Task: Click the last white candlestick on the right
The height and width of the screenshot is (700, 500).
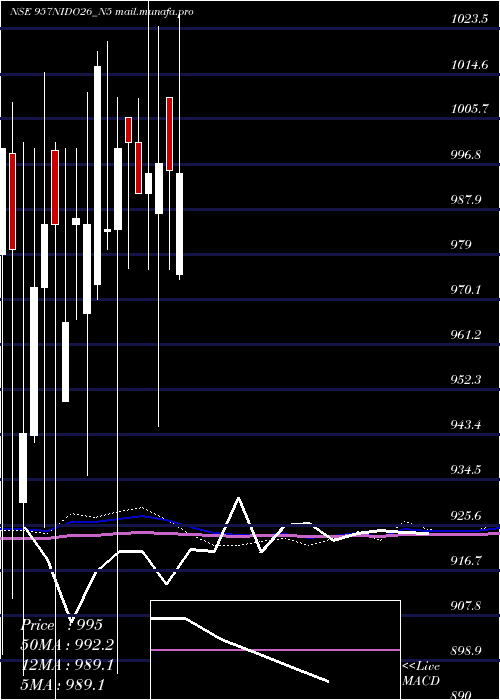Action: pos(179,224)
